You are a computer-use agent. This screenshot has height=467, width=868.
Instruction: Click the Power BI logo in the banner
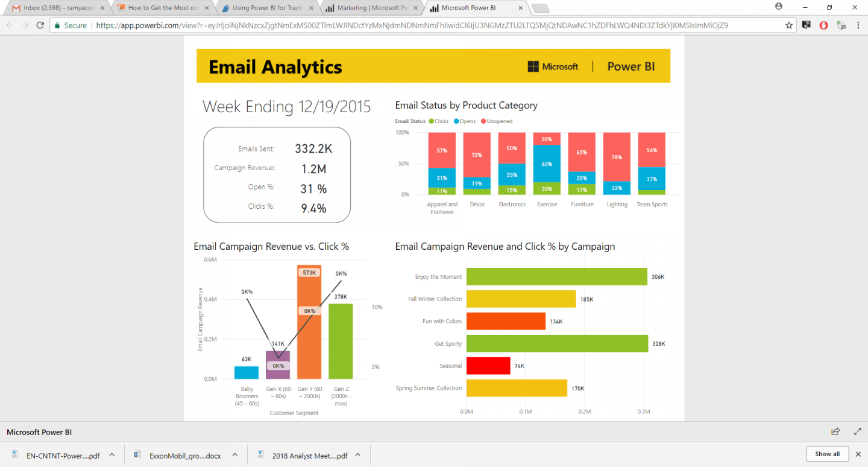tap(631, 66)
